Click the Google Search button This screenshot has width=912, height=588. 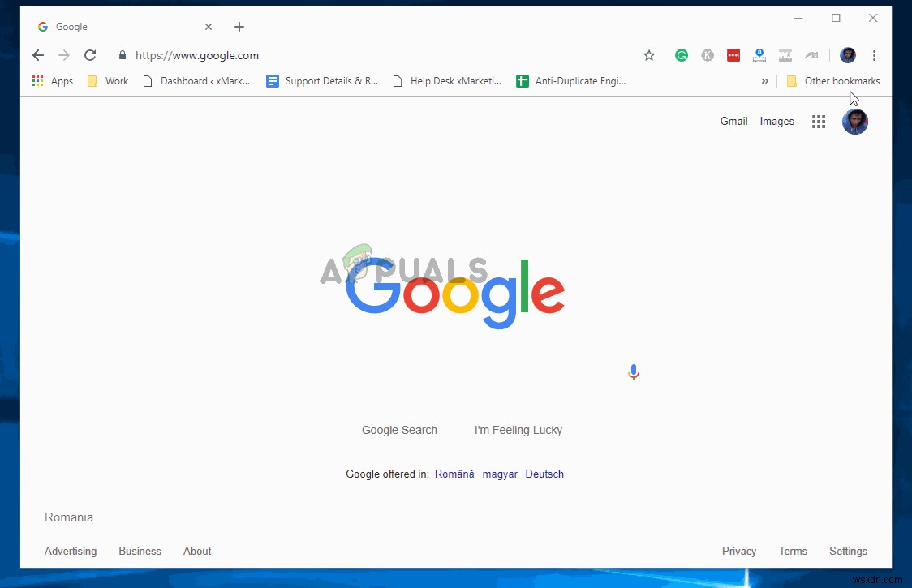(x=399, y=430)
